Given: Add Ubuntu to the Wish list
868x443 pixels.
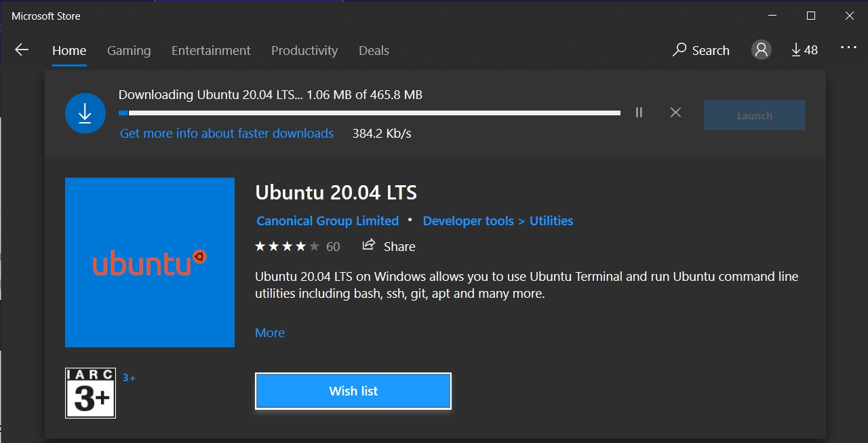Looking at the screenshot, I should click(x=353, y=391).
